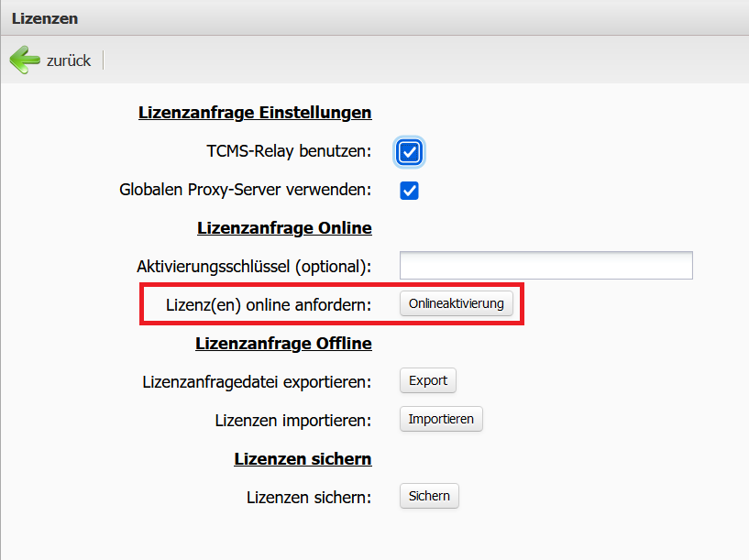
Task: Click the underlined 'Lizenzen sichern' heading
Action: pyautogui.click(x=303, y=458)
